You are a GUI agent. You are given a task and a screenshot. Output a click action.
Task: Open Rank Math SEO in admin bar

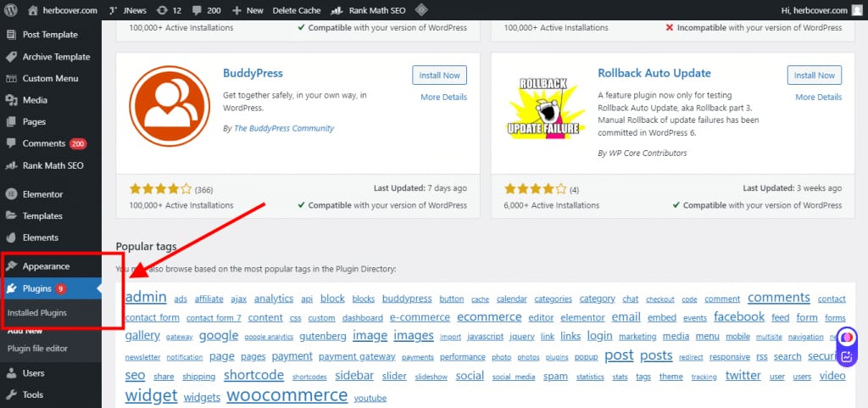point(368,10)
